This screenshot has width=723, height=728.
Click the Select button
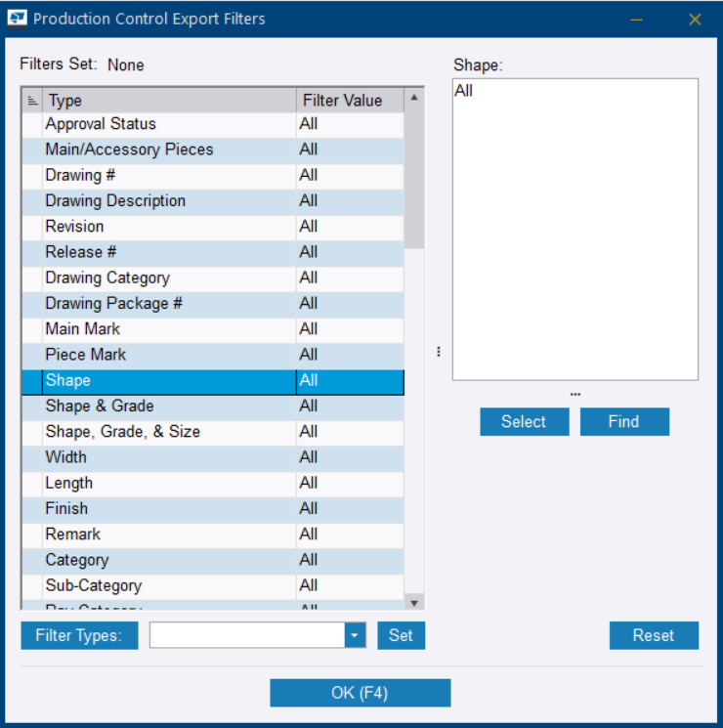(x=525, y=421)
